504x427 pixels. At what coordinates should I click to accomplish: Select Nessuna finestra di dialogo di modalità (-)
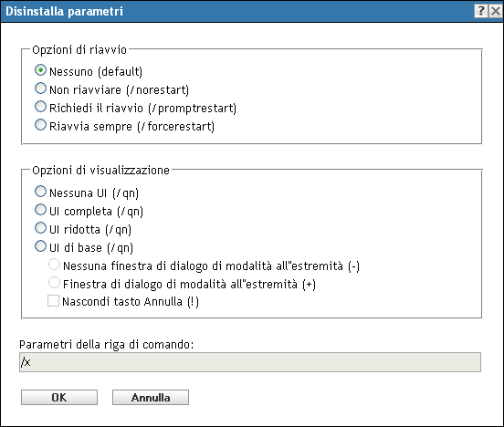(54, 265)
